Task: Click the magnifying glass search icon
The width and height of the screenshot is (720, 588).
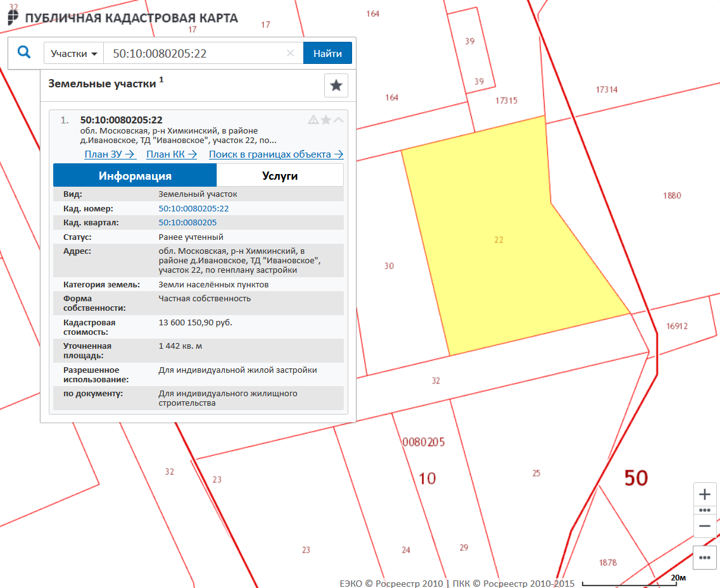Action: 24,53
